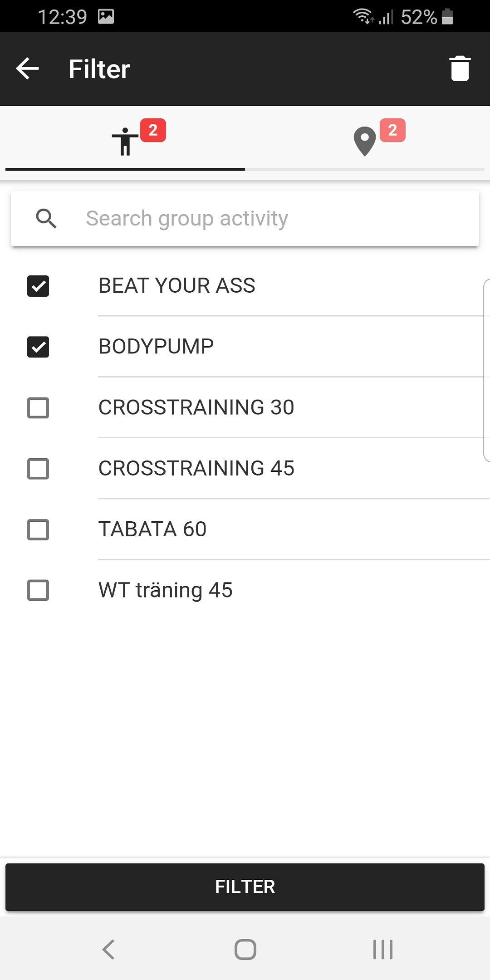Tap the magnifier search icon
This screenshot has width=490, height=980.
tap(46, 219)
